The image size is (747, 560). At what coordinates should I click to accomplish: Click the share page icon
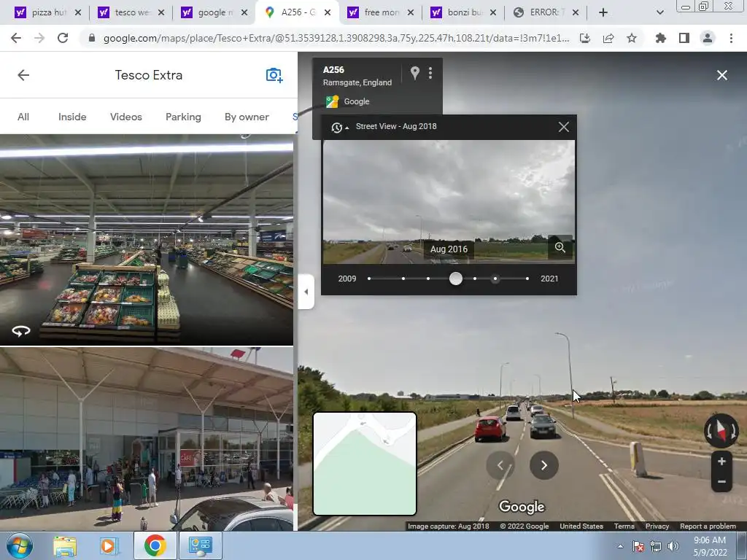tap(608, 38)
